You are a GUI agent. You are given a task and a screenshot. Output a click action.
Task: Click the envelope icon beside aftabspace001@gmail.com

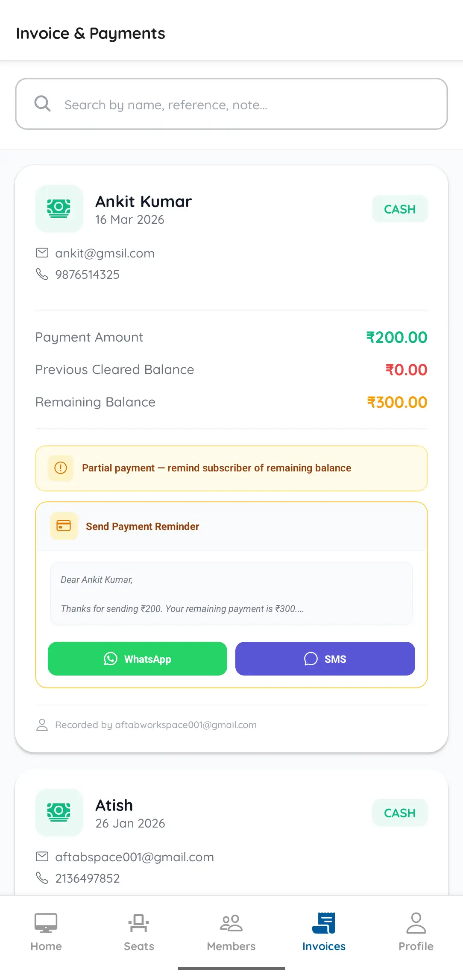click(x=42, y=857)
